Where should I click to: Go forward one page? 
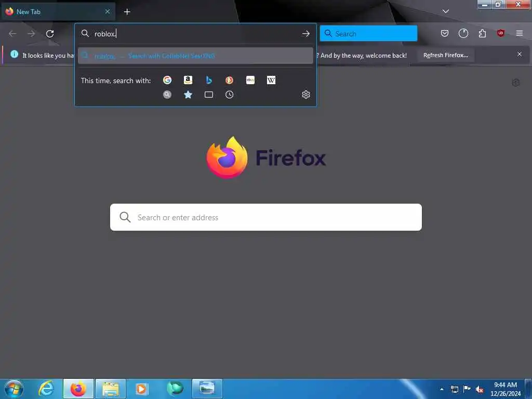[x=31, y=34]
